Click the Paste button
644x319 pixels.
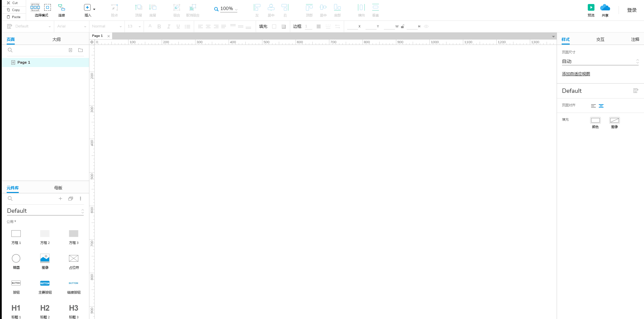click(14, 17)
